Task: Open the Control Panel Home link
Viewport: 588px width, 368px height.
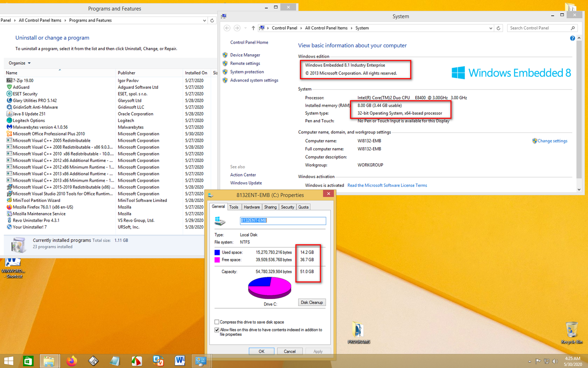Action: pyautogui.click(x=249, y=42)
